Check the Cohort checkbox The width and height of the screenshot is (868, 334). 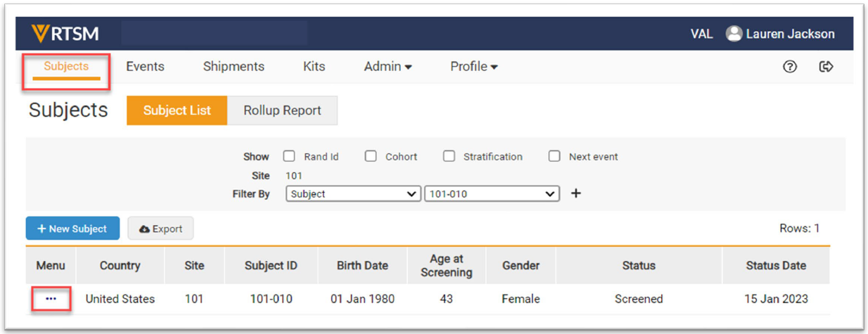(370, 157)
